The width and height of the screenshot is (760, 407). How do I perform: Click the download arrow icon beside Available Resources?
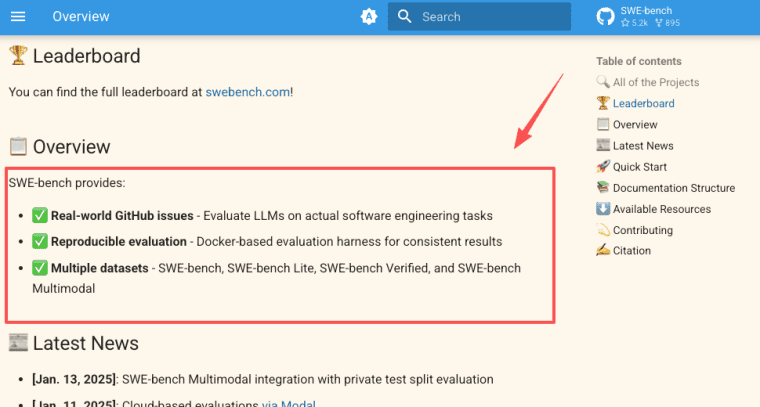(603, 209)
